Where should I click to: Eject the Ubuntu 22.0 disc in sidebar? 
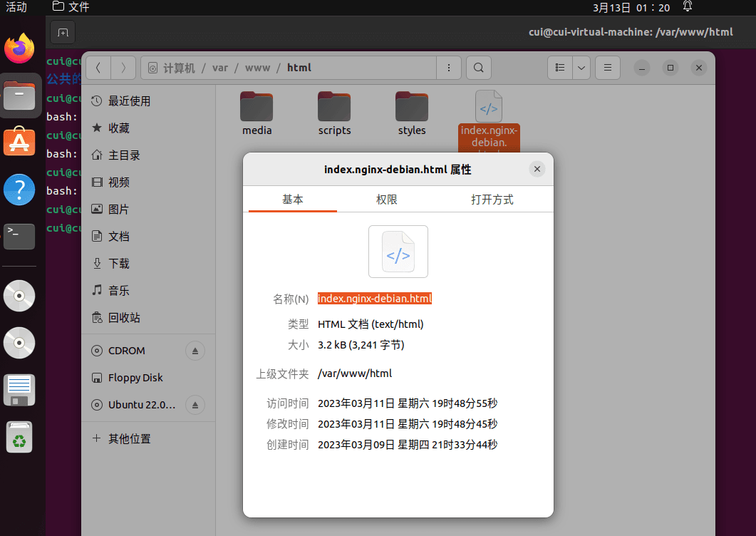pyautogui.click(x=195, y=405)
